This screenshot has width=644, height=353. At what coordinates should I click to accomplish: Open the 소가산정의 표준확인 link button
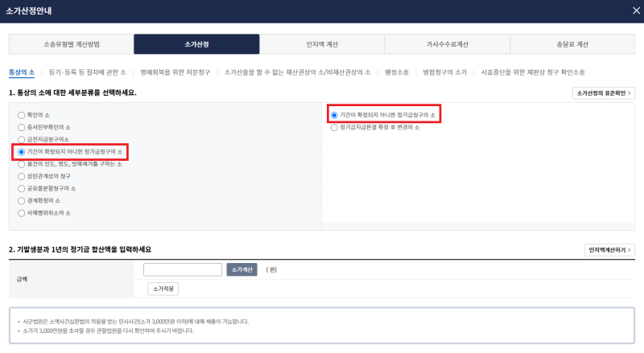point(603,93)
